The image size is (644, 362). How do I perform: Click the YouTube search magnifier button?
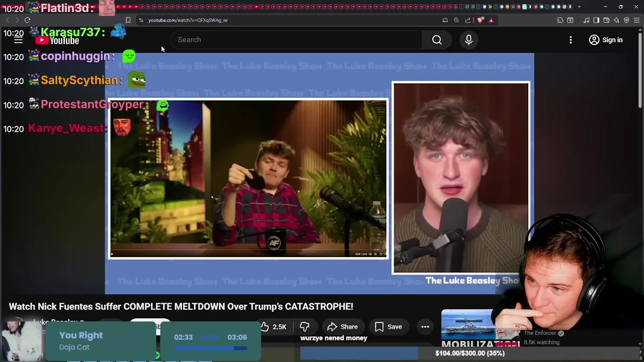coord(437,40)
